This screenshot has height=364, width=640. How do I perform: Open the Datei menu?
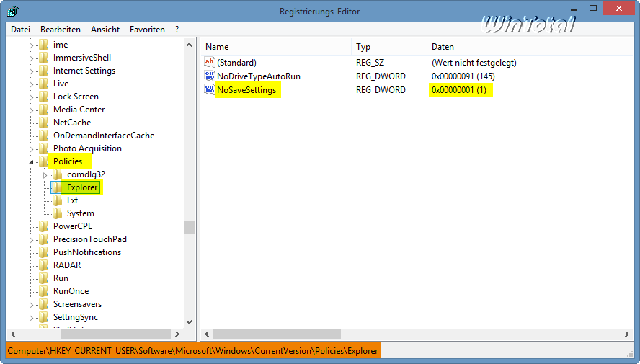pos(20,30)
